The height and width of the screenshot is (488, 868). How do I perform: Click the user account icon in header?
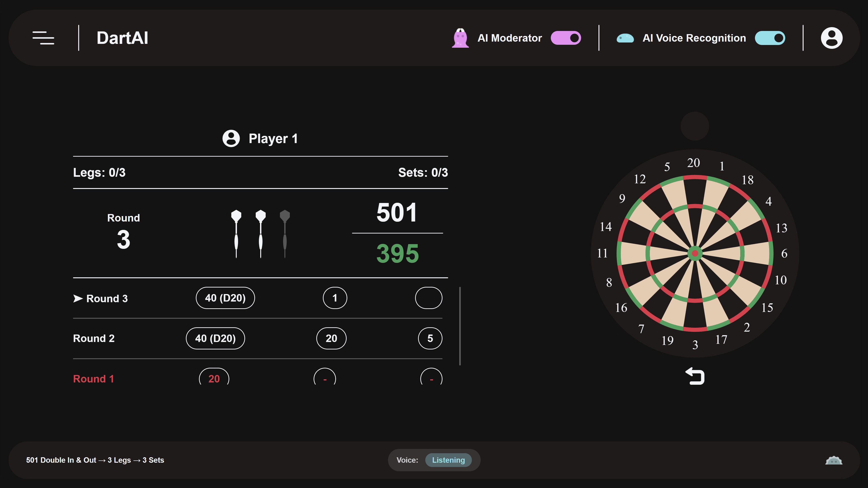pyautogui.click(x=832, y=38)
